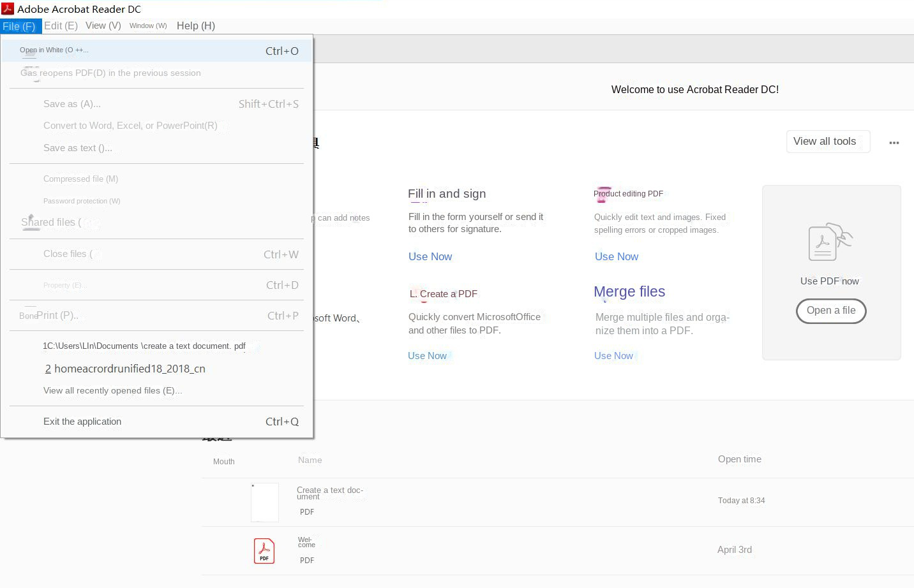
Task: Click Use Now under Create a PDF
Action: click(x=427, y=356)
